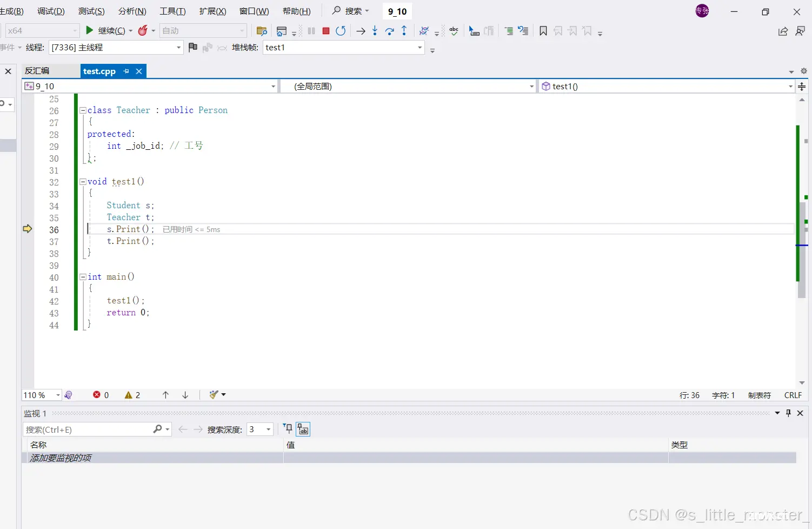Open the Tools menu
Image resolution: width=812 pixels, height=529 pixels.
pyautogui.click(x=172, y=11)
